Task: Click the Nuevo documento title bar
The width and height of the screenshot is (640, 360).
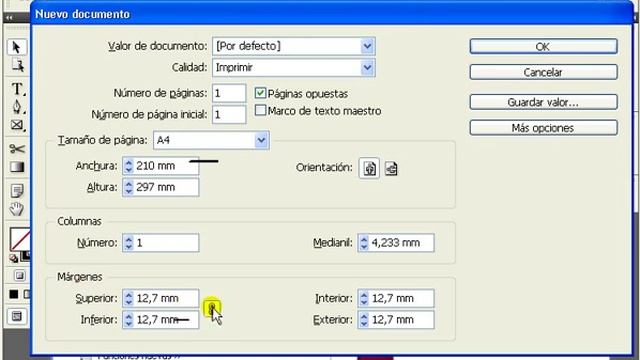Action: click(331, 14)
